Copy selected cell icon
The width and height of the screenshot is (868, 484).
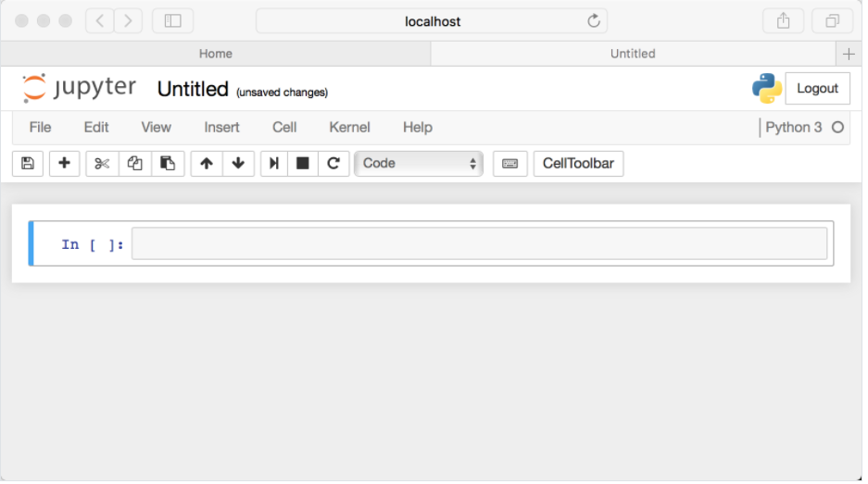point(135,164)
